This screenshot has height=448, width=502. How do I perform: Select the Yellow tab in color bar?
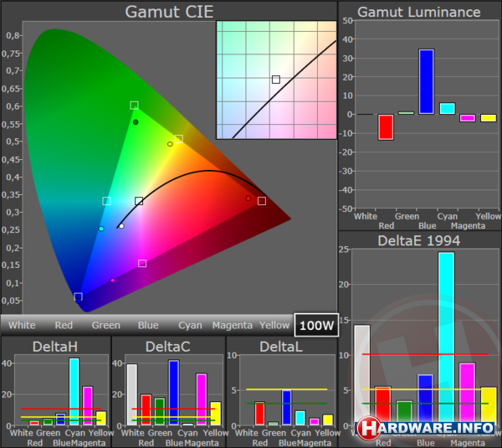coord(274,325)
